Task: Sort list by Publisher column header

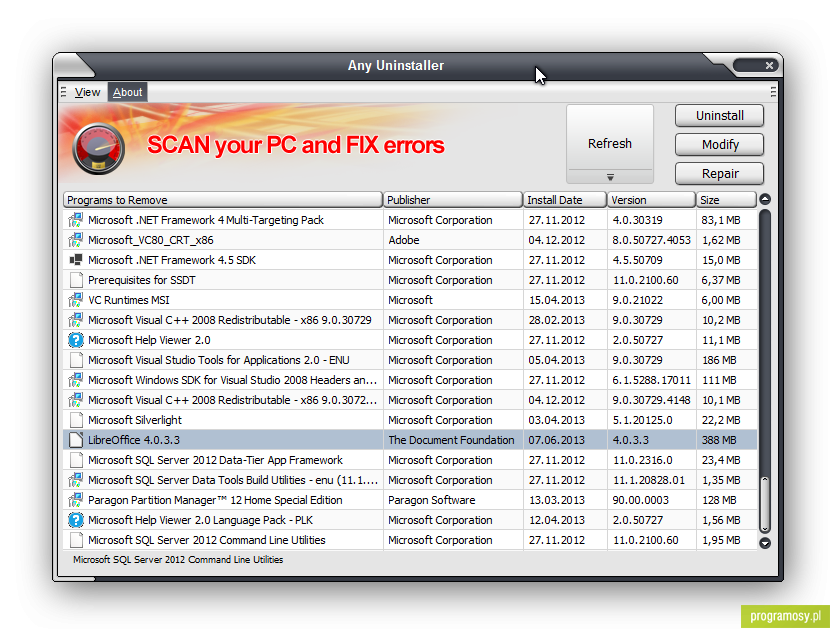Action: pos(453,200)
